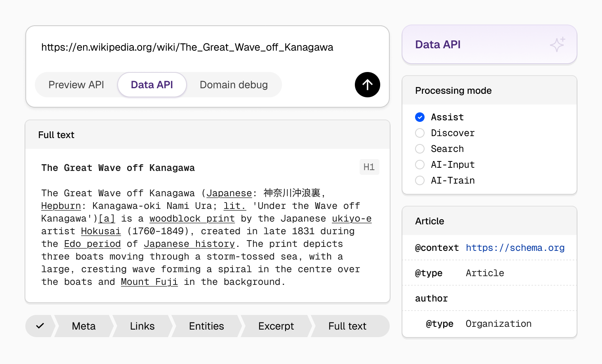
Task: Enable the AI-Train processing mode
Action: tap(420, 180)
